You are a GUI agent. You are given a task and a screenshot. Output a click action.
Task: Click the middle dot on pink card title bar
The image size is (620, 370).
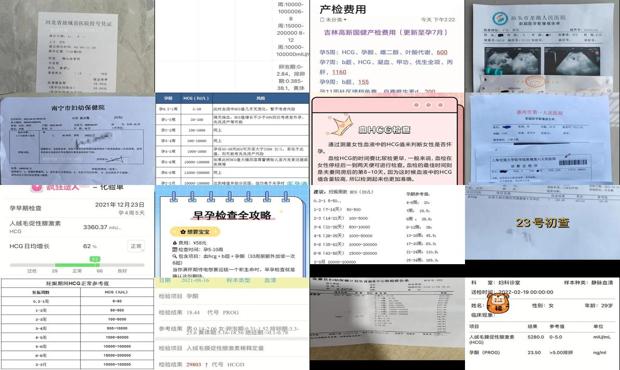click(x=428, y=105)
